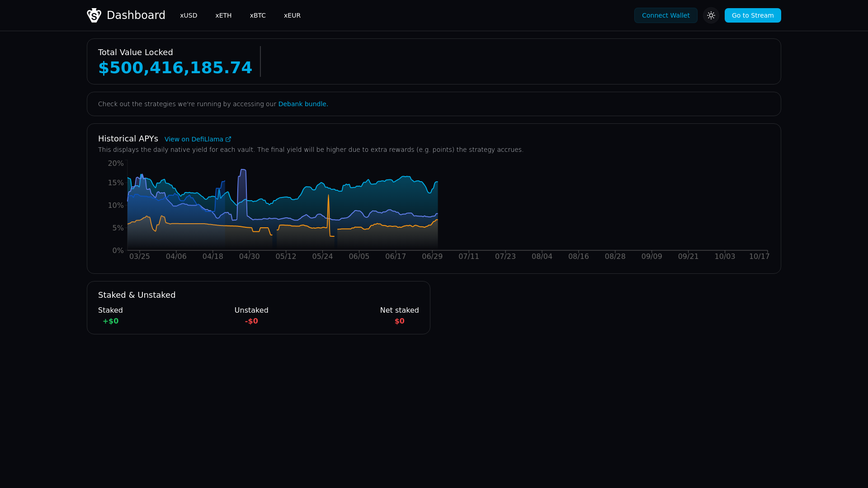Screen dimensions: 868x488
Task: Open the Debank bundle link
Action: point(303,104)
